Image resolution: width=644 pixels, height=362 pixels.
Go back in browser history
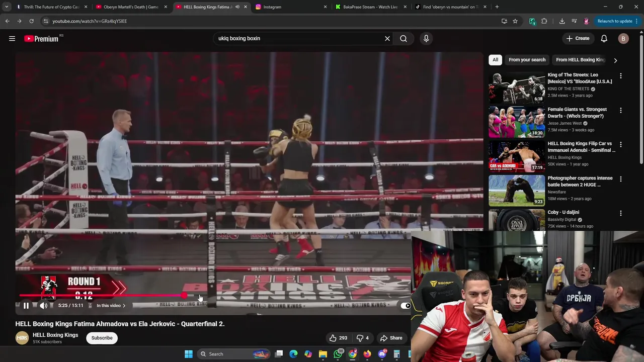click(7, 21)
